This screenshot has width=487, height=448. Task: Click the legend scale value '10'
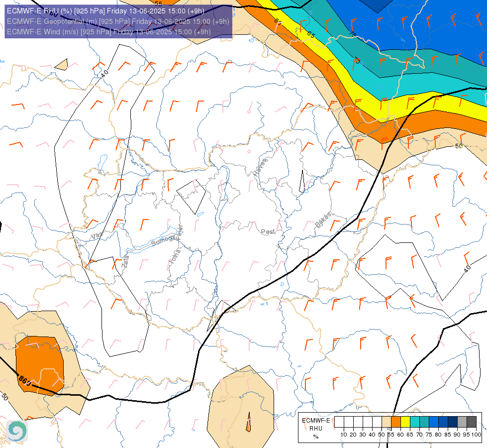pos(344,435)
